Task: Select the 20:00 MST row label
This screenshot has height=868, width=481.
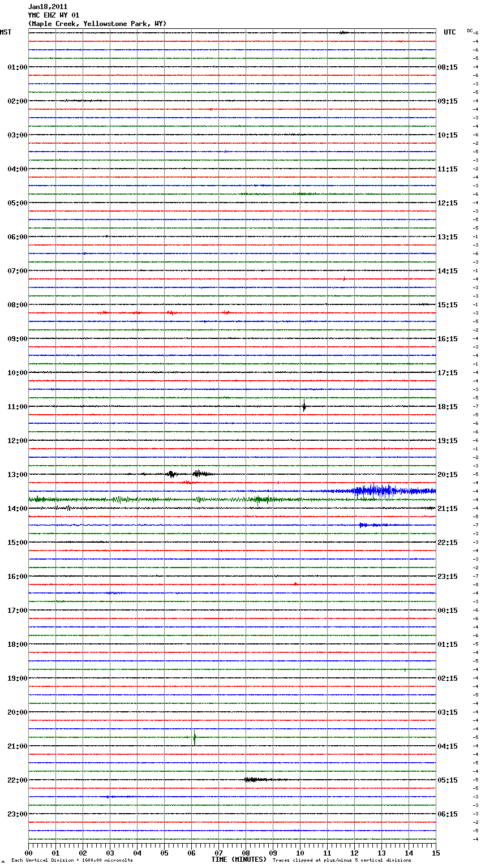Action: (18, 712)
